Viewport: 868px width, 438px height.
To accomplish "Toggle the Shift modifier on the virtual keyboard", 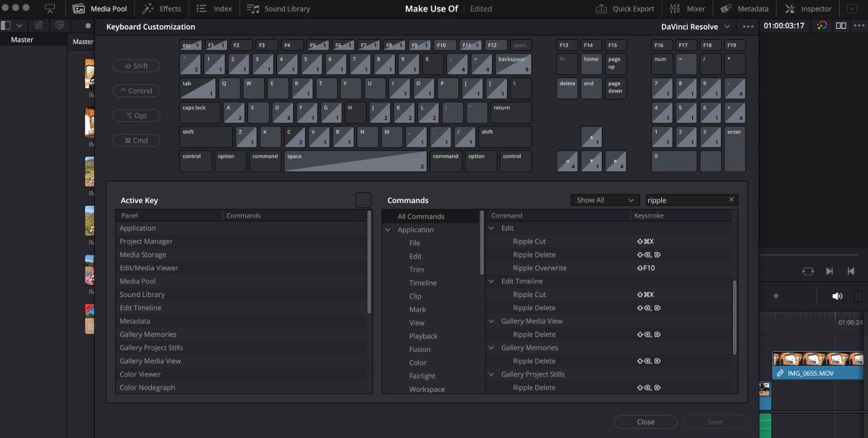I will coord(136,66).
